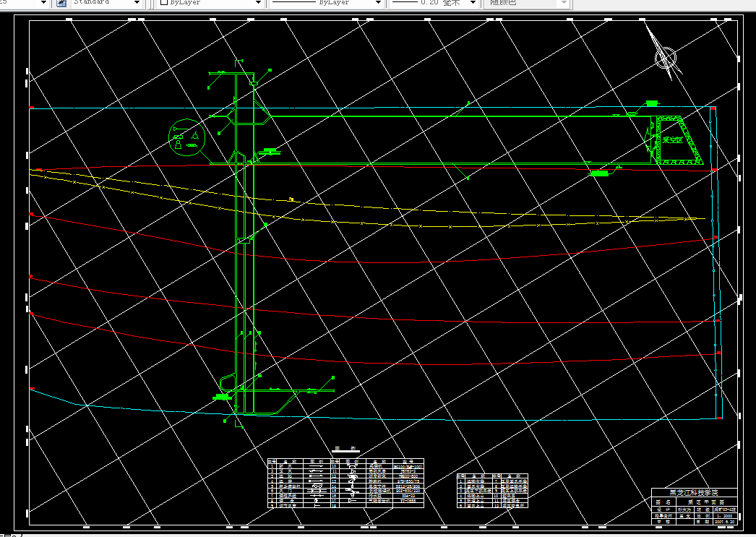Select the 采区平面图 drawing name text
756x537 pixels.
(706, 502)
